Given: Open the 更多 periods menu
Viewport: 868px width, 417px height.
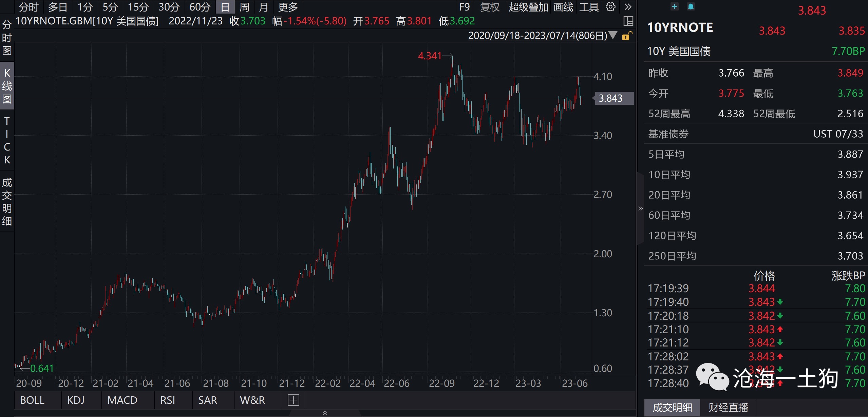Looking at the screenshot, I should coord(288,7).
